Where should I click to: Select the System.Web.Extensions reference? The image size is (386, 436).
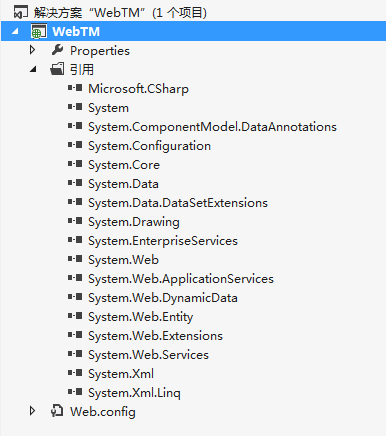click(155, 336)
